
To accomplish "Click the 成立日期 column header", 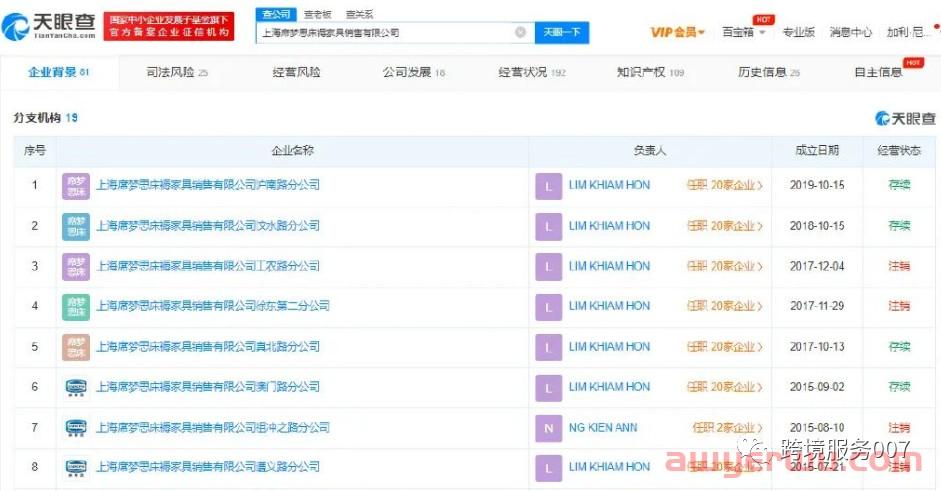I will (x=817, y=151).
